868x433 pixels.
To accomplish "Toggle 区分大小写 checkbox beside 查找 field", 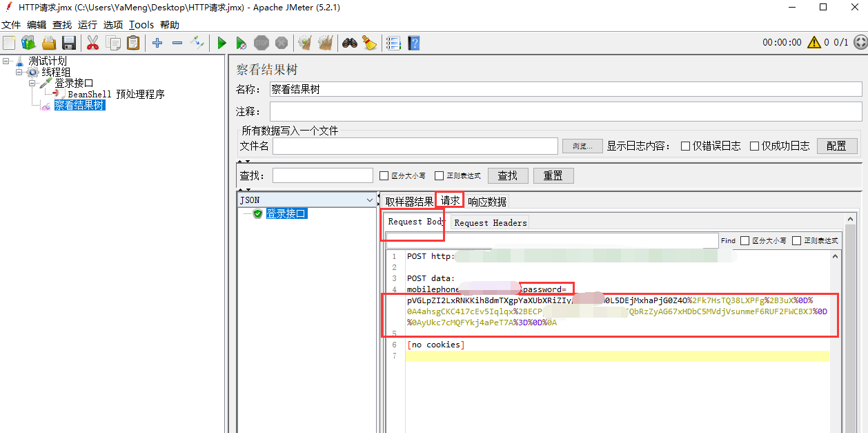I will point(384,175).
